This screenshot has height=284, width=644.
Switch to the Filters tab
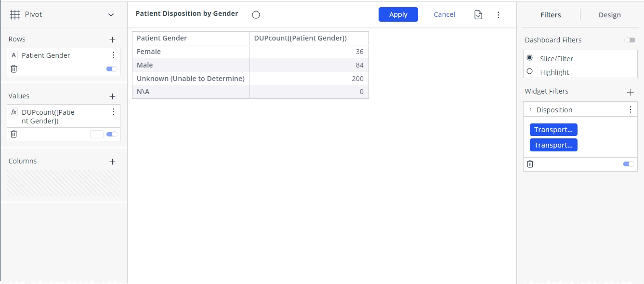point(551,15)
